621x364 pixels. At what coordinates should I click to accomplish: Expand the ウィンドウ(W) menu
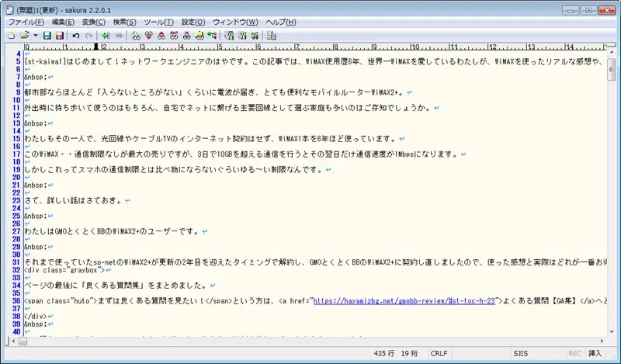[x=235, y=22]
